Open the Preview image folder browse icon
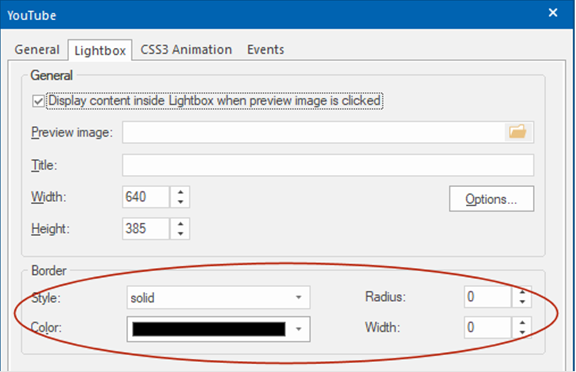The height and width of the screenshot is (372, 576). (518, 132)
